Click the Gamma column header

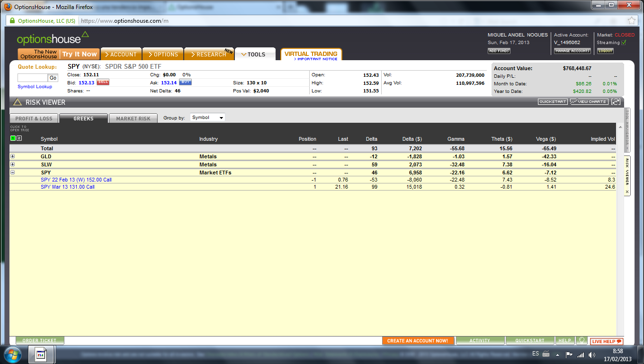pos(456,139)
